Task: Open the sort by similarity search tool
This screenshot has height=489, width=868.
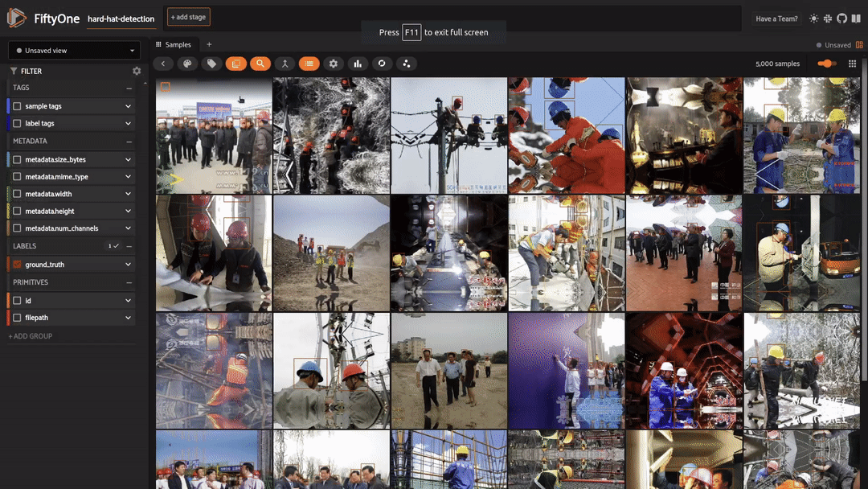Action: (260, 64)
